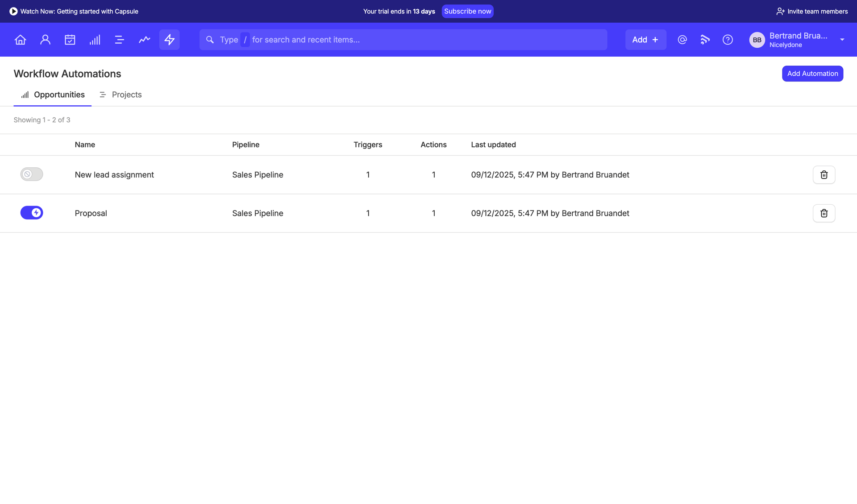The image size is (857, 504).
Task: Open the Add menu
Action: 645,40
